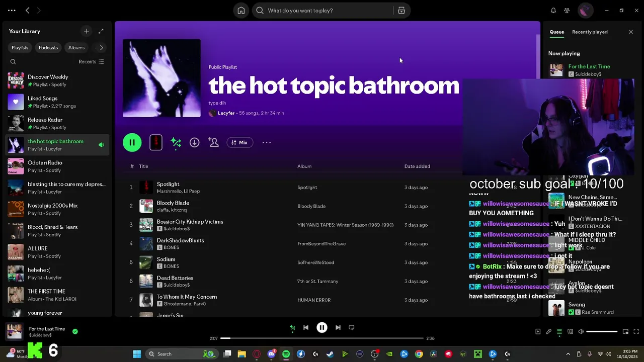Connect to a device
Viewport: 644px width, 362px height.
click(570, 332)
